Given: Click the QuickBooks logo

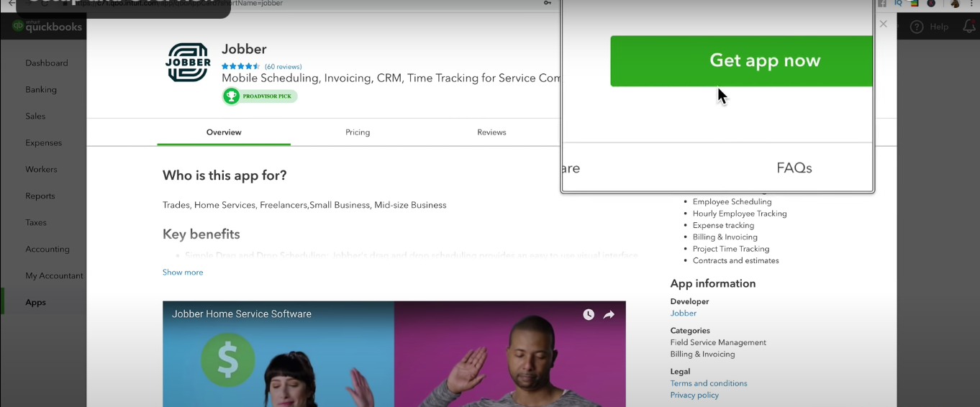Looking at the screenshot, I should (47, 27).
